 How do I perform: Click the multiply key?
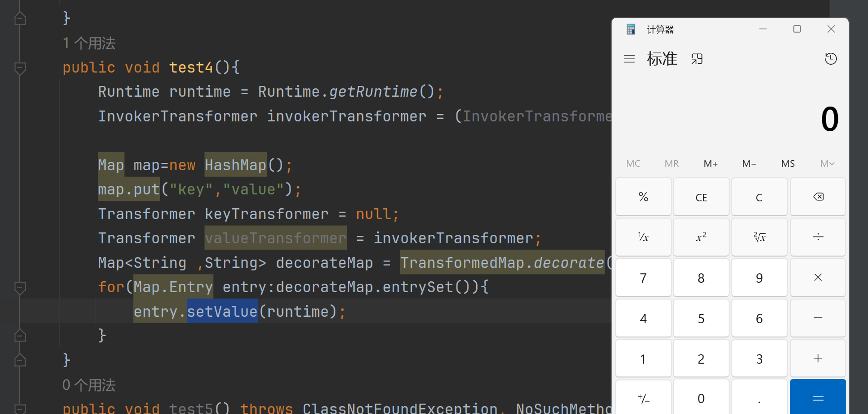coord(818,278)
